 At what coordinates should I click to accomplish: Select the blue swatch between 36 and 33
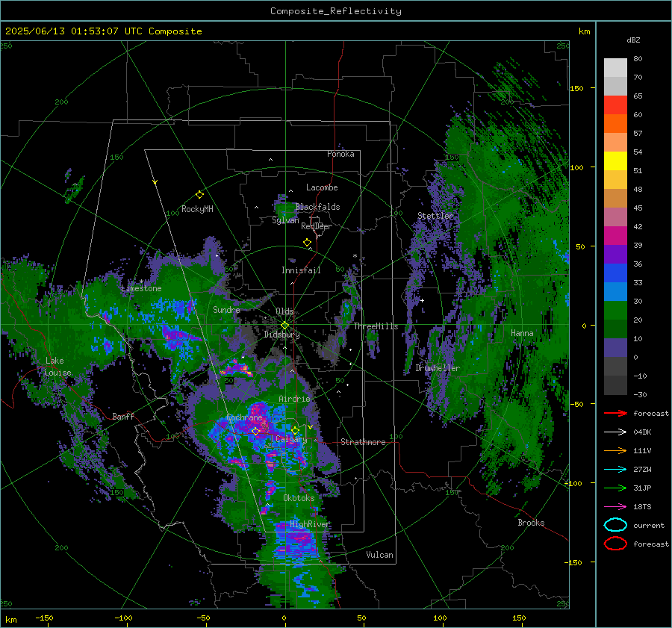click(x=615, y=273)
